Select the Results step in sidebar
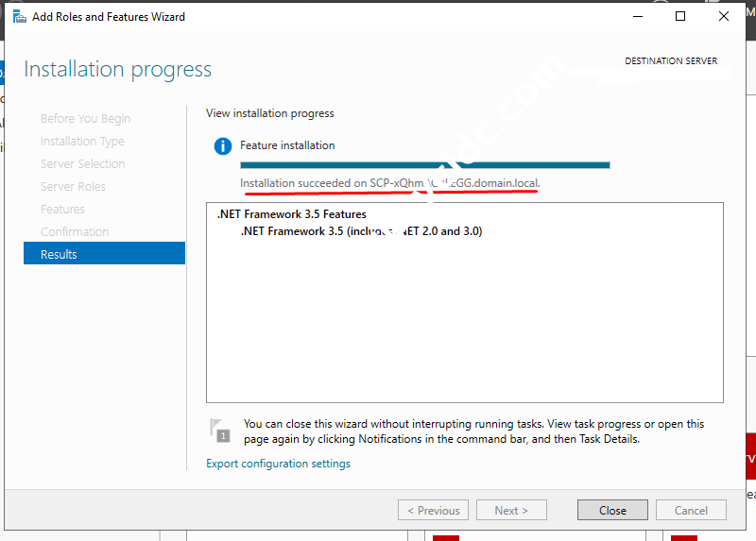Screen dimensions: 756x541 pos(104,253)
